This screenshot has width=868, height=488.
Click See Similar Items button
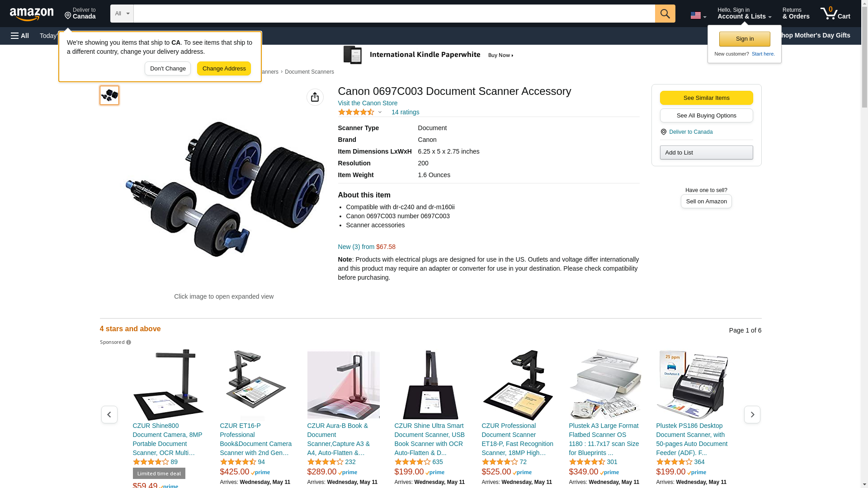click(x=706, y=98)
